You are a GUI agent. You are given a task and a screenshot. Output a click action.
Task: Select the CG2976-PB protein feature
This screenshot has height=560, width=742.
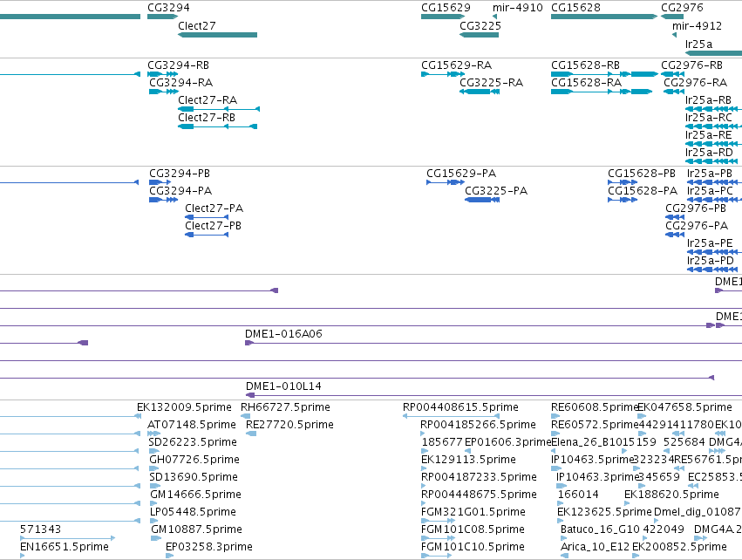(x=675, y=217)
